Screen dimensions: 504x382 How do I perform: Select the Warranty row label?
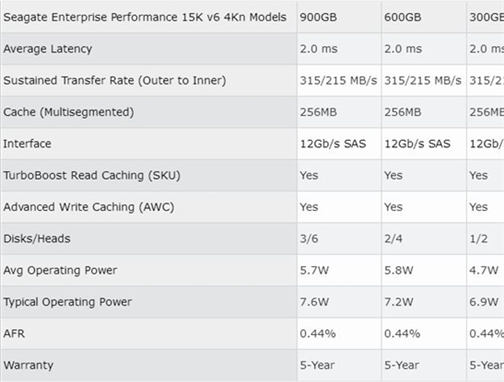pyautogui.click(x=28, y=365)
